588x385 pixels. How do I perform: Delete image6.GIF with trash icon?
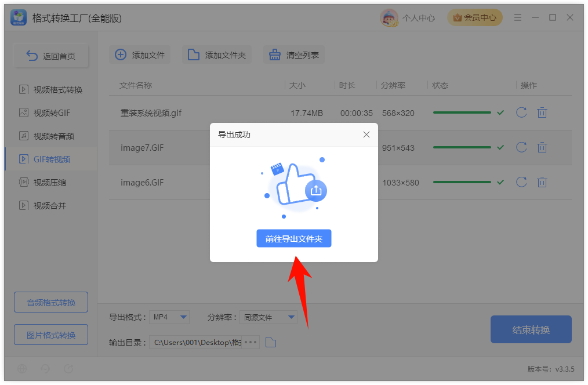[542, 182]
